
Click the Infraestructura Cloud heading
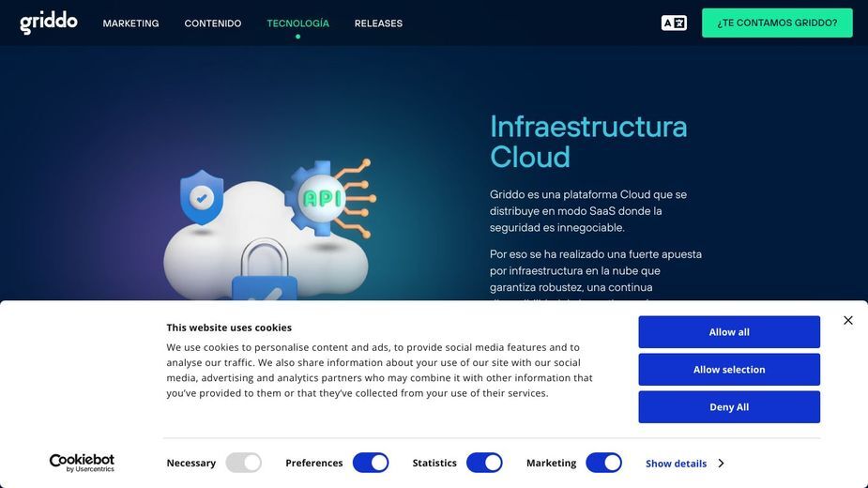588,142
